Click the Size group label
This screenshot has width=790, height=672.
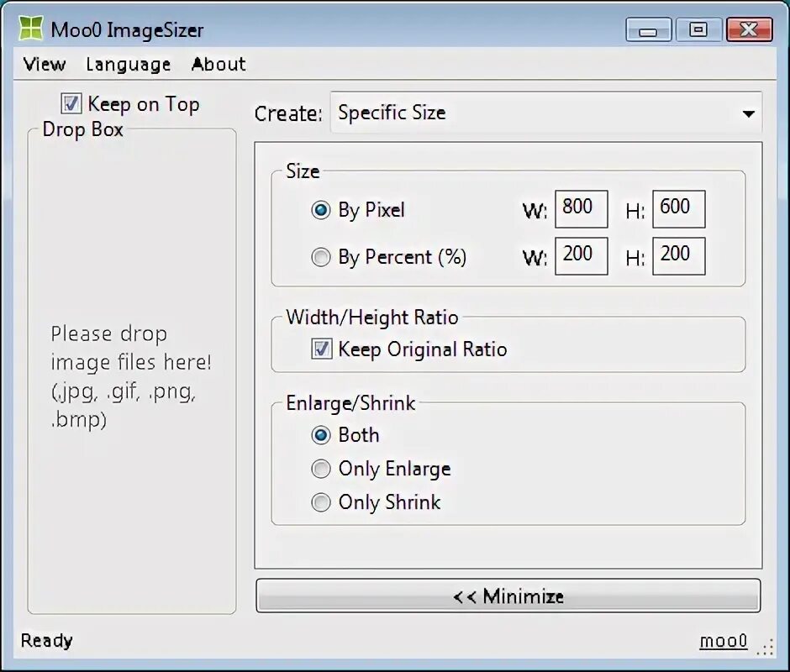(x=303, y=171)
